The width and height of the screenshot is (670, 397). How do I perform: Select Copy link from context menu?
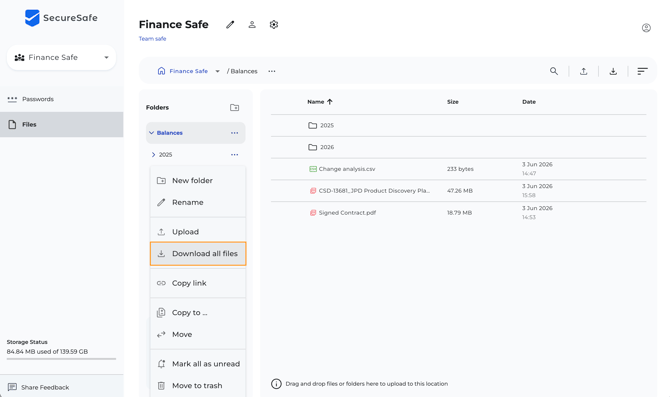(x=198, y=283)
